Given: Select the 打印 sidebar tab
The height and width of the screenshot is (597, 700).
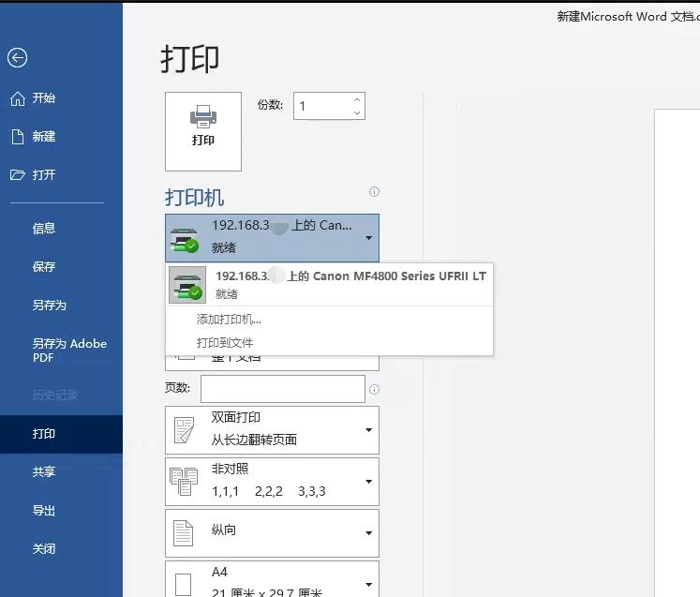Looking at the screenshot, I should (61, 434).
